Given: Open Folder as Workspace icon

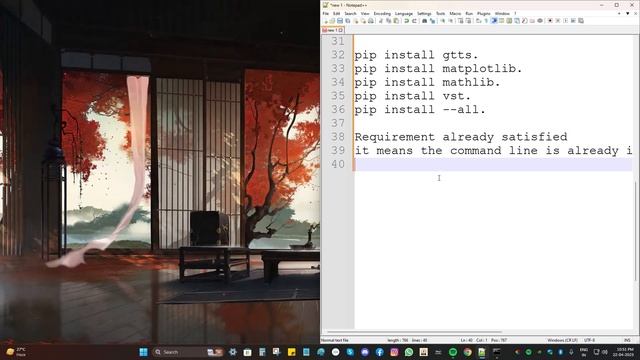Looking at the screenshot, I should click(x=532, y=21).
